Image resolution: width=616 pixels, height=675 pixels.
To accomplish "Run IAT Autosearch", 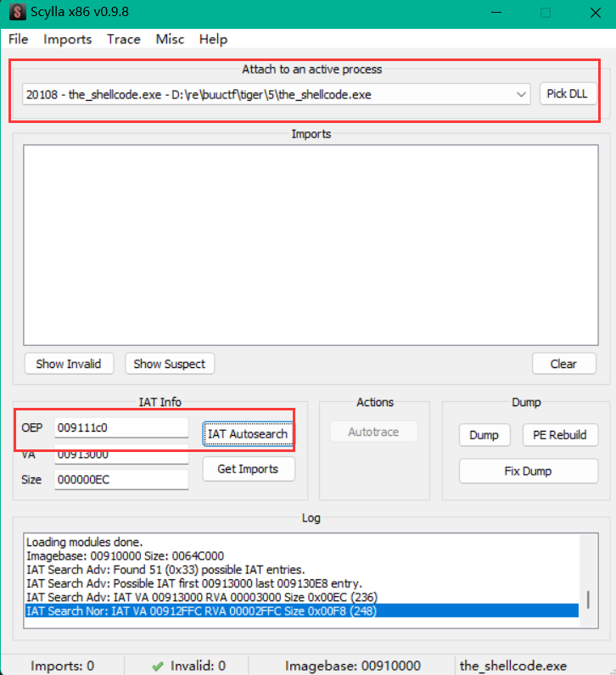I will tap(248, 434).
